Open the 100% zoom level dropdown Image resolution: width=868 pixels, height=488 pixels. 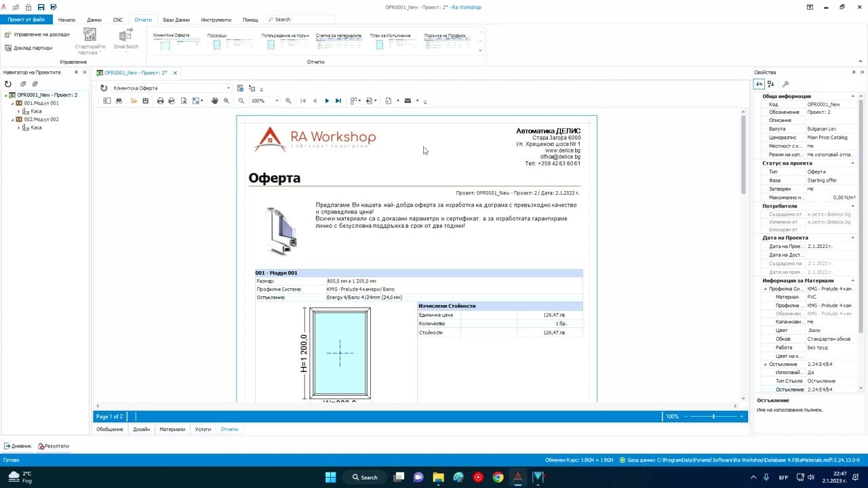277,101
